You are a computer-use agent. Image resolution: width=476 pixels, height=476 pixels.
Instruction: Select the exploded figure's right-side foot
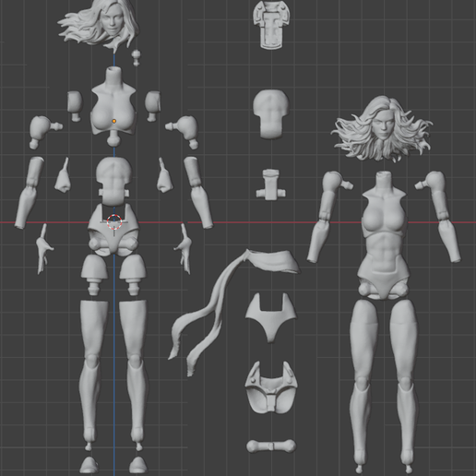[x=137, y=465]
